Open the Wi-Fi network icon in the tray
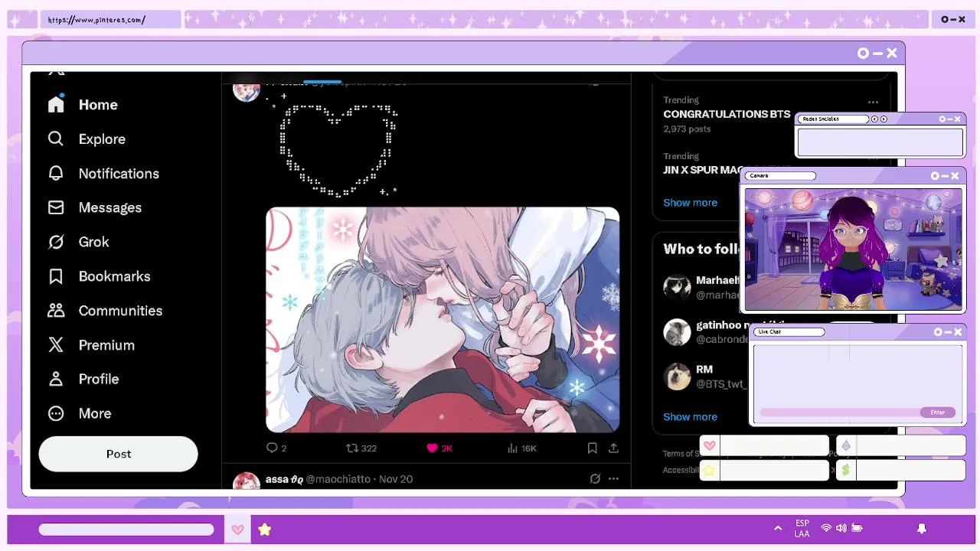The height and width of the screenshot is (551, 980). (x=826, y=528)
